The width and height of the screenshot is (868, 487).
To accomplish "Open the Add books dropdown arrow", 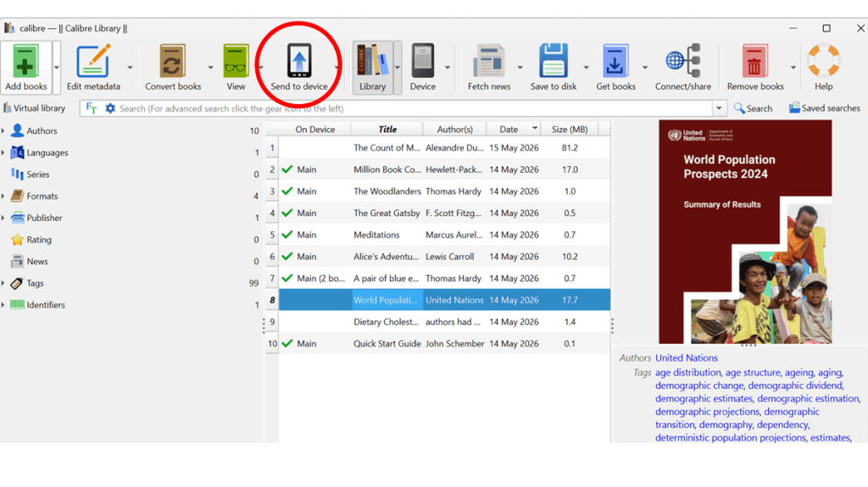I will pos(57,68).
